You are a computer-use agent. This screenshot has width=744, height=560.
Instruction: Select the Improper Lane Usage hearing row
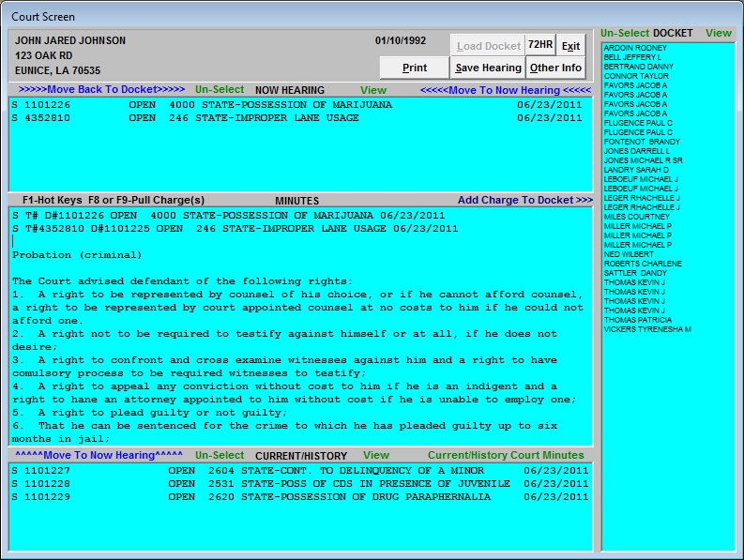(296, 118)
